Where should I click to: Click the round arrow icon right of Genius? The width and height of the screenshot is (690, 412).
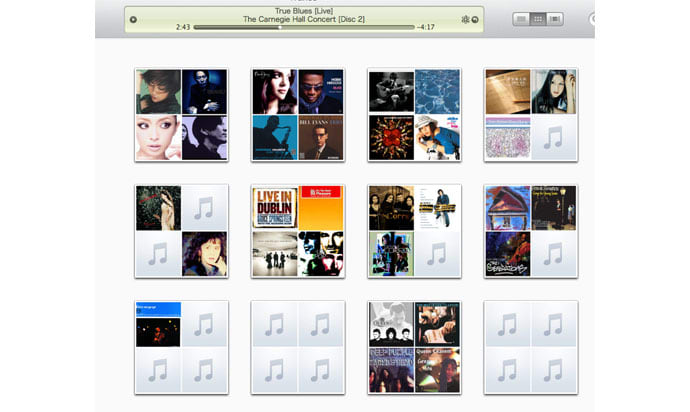(x=475, y=20)
